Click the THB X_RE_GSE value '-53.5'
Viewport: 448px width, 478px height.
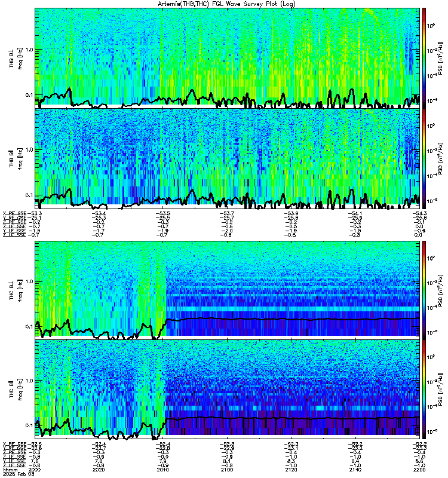(163, 213)
